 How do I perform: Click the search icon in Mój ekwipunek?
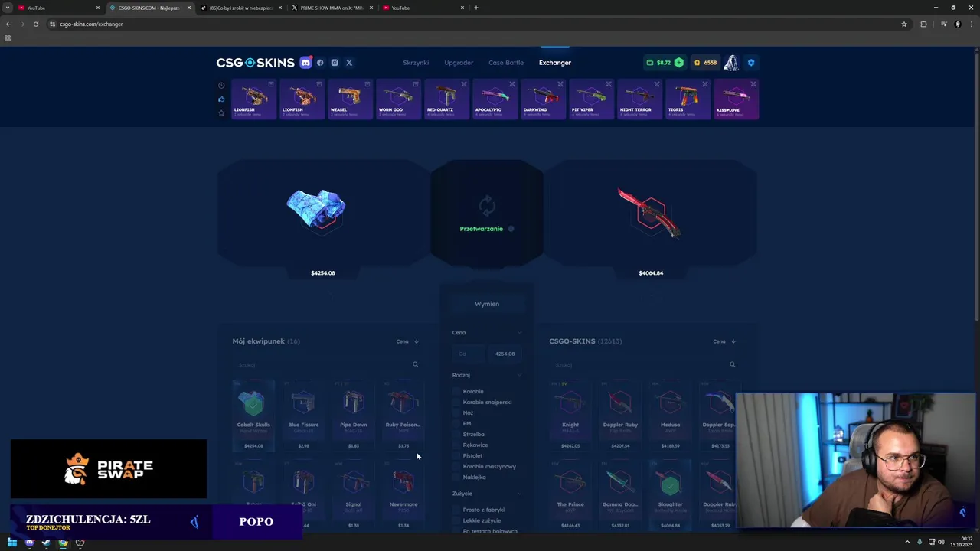pyautogui.click(x=416, y=365)
